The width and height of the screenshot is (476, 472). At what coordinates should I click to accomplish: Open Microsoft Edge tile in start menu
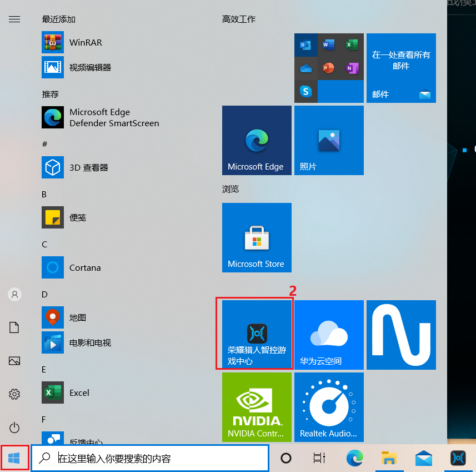[x=257, y=140]
